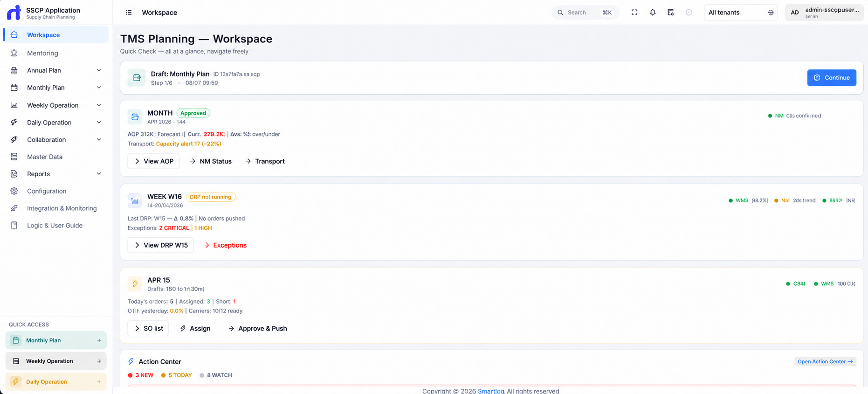The height and width of the screenshot is (394, 868).
Task: Click the Mentoring star icon in sidebar
Action: click(14, 53)
